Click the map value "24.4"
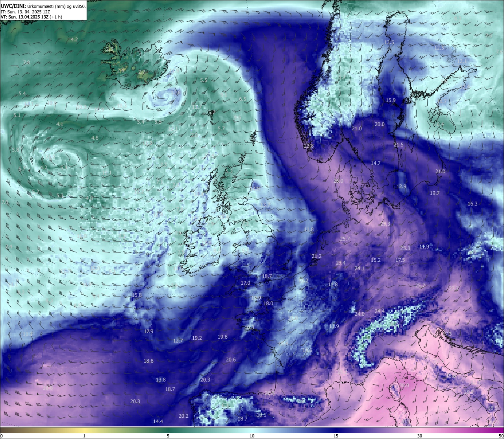 point(380,311)
